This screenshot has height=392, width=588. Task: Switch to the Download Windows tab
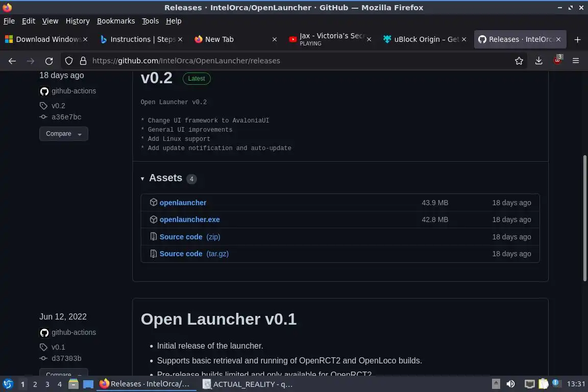(47, 39)
